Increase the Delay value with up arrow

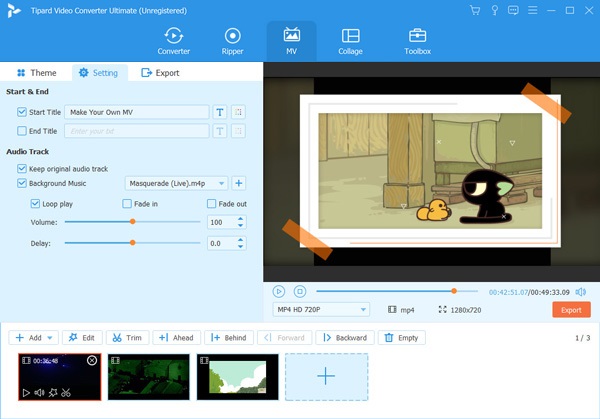240,240
